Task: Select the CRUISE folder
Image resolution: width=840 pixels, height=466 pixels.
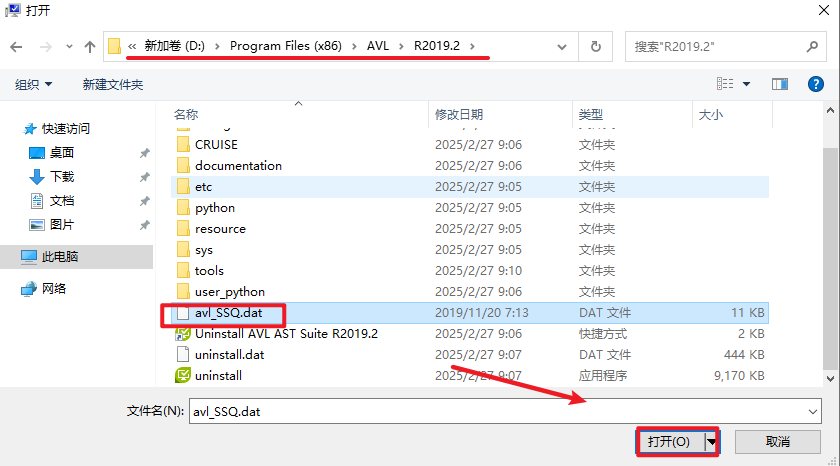Action: (x=470, y=145)
